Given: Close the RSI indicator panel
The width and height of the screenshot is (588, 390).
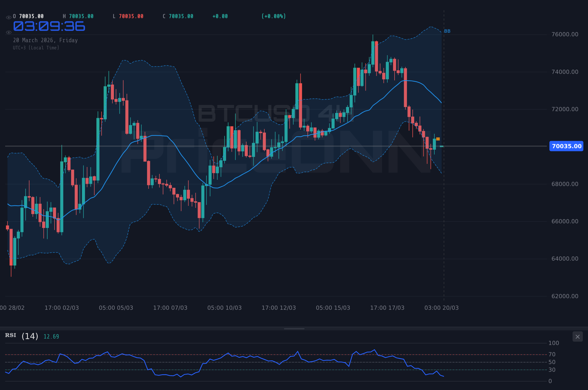Looking at the screenshot, I should [577, 336].
